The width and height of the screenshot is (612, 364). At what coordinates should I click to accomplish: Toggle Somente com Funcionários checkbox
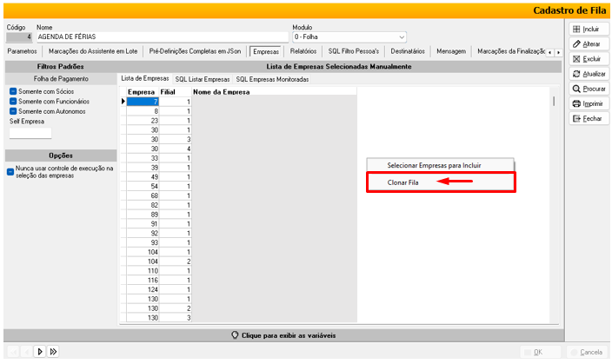[x=13, y=101]
